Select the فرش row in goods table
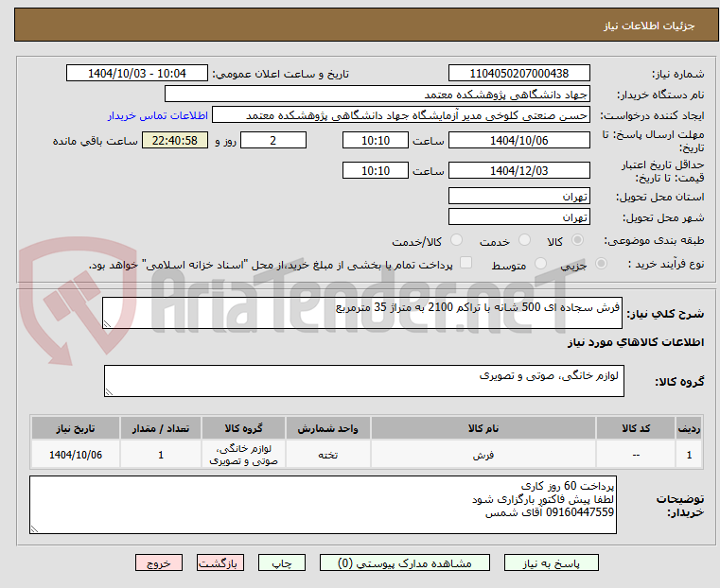The image size is (720, 588). pos(366,455)
